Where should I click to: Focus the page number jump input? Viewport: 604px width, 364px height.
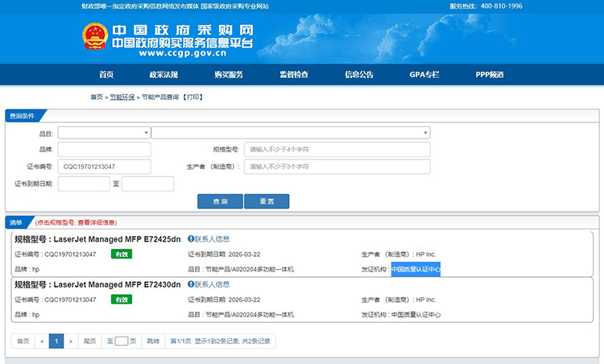coord(122,341)
